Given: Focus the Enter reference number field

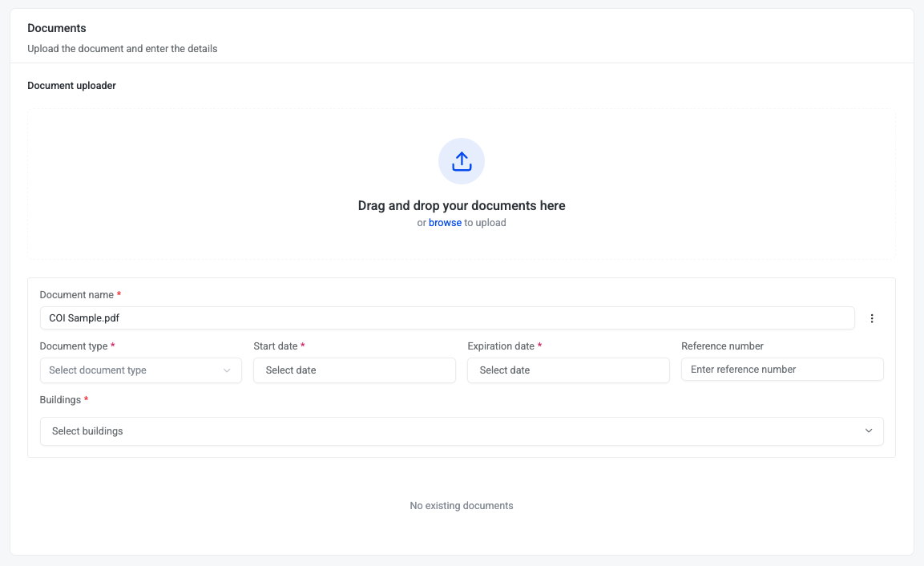Looking at the screenshot, I should pyautogui.click(x=782, y=370).
